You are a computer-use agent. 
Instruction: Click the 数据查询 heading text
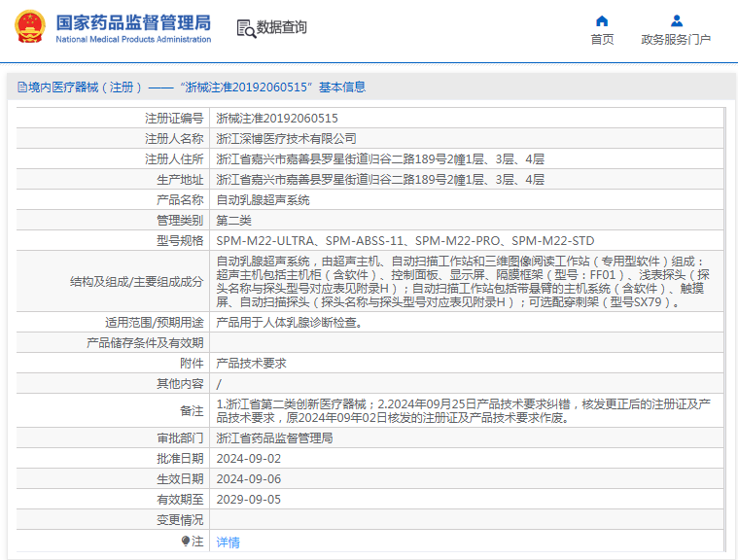(281, 27)
